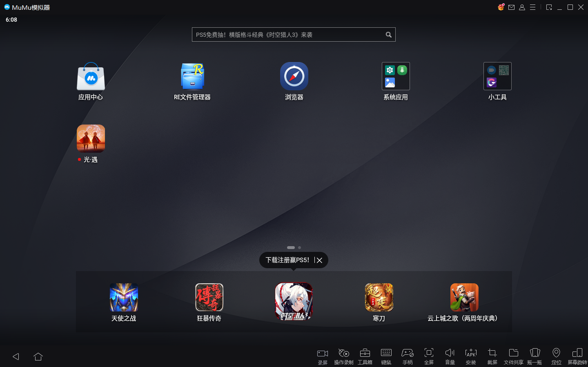This screenshot has height=367, width=588.
Task: Open the 应用中心 app store icon
Action: pyautogui.click(x=91, y=76)
